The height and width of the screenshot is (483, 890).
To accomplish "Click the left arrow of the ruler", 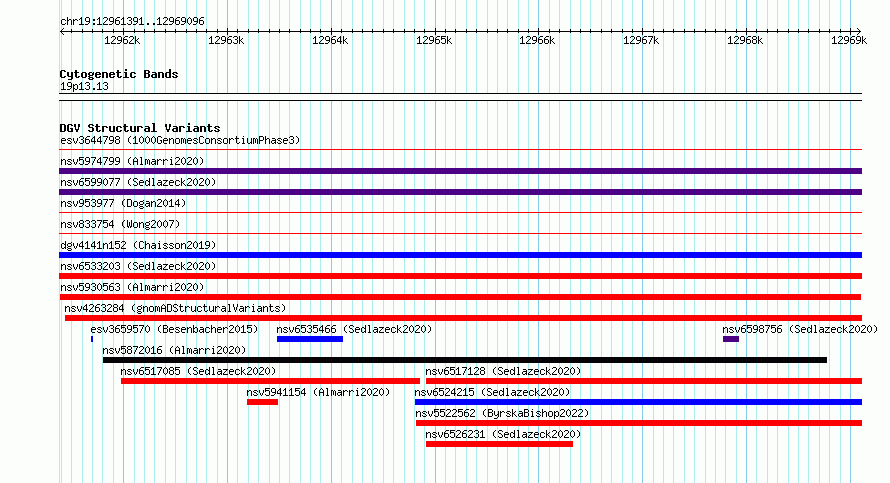I will click(x=62, y=31).
